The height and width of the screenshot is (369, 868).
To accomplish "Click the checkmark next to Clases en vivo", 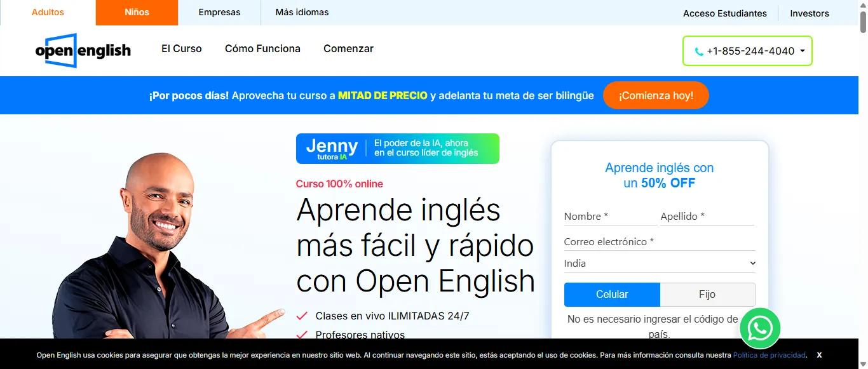I will click(302, 316).
